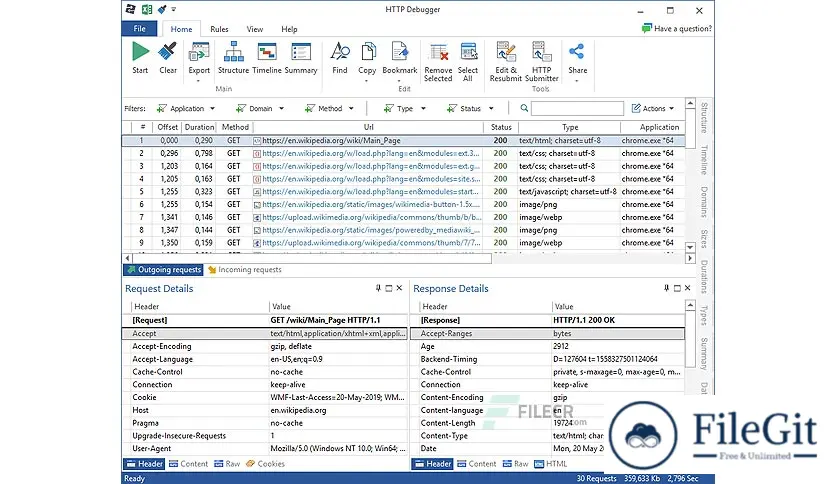Open Edit & Resubmit tool
The image size is (836, 484).
(x=505, y=62)
